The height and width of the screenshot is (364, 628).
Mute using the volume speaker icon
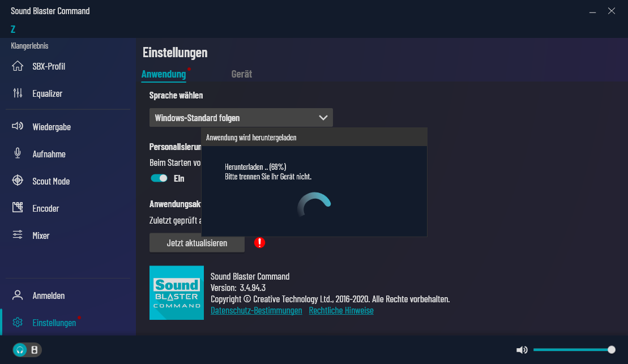click(522, 350)
